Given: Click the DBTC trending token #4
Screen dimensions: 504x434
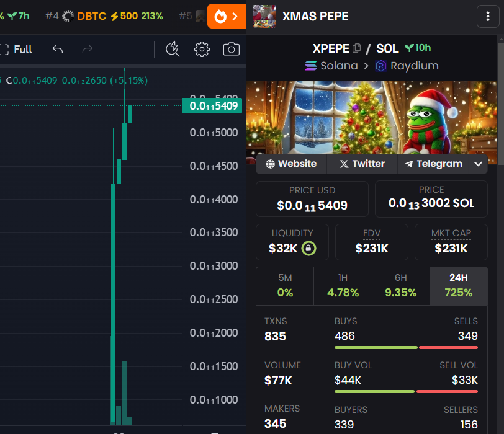Looking at the screenshot, I should coord(104,16).
